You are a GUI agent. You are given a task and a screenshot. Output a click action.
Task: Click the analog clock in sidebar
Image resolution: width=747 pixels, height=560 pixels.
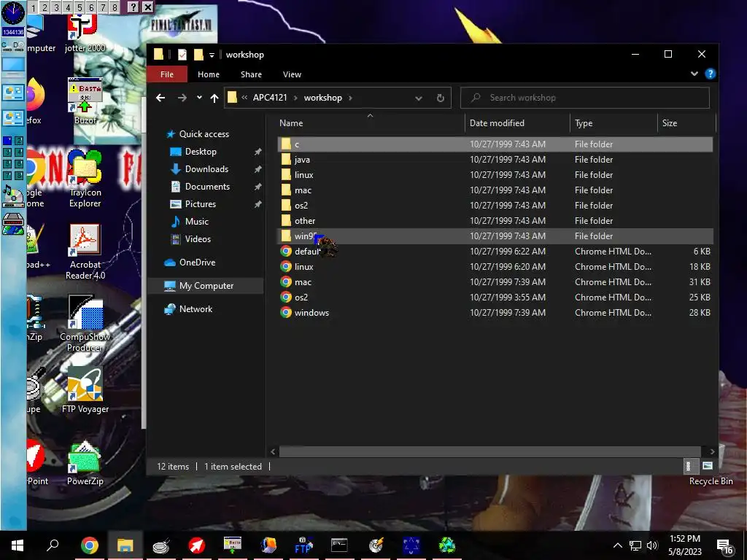coord(13,13)
